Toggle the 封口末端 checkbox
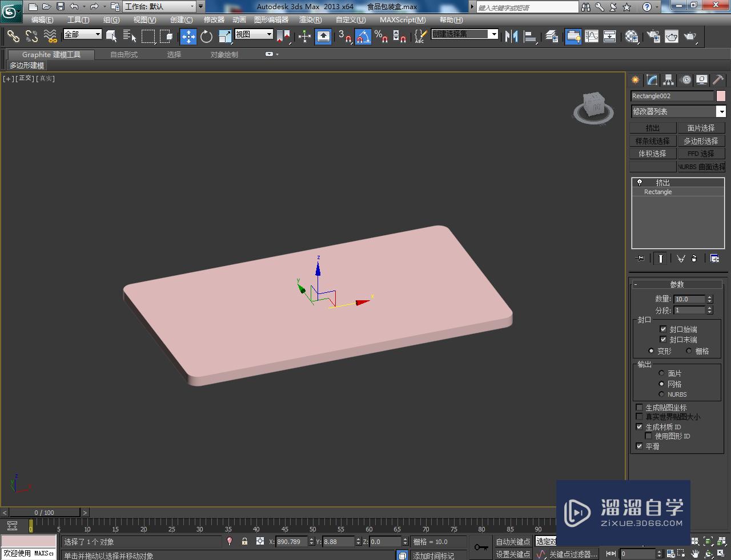Screen dimensions: 731x560 [x=663, y=340]
